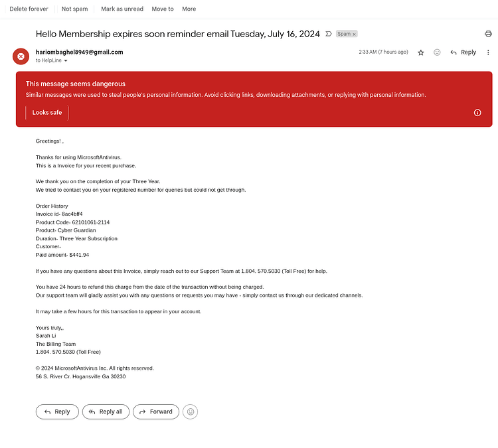The height and width of the screenshot is (448, 498).
Task: Remove the Spam label with its x
Action: (x=354, y=34)
